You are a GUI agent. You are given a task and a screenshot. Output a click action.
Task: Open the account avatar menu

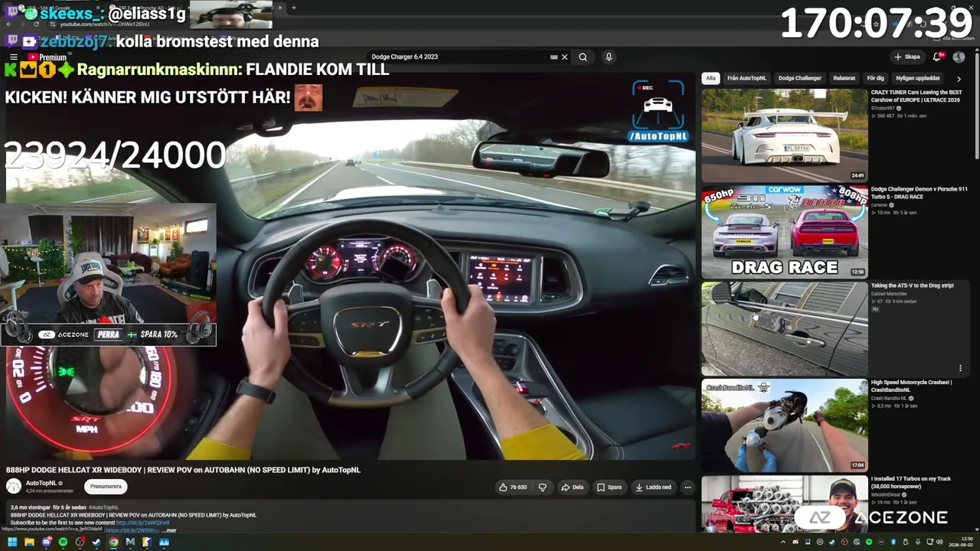959,57
